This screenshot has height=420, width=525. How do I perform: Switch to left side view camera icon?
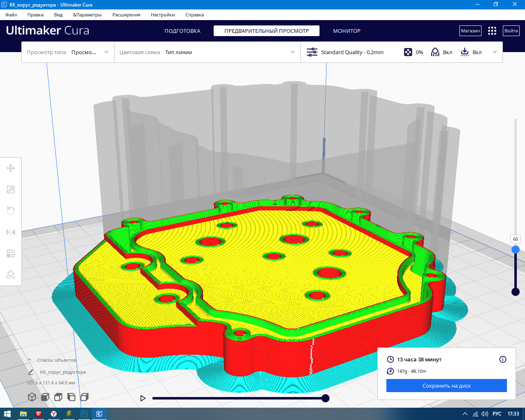coord(71,397)
